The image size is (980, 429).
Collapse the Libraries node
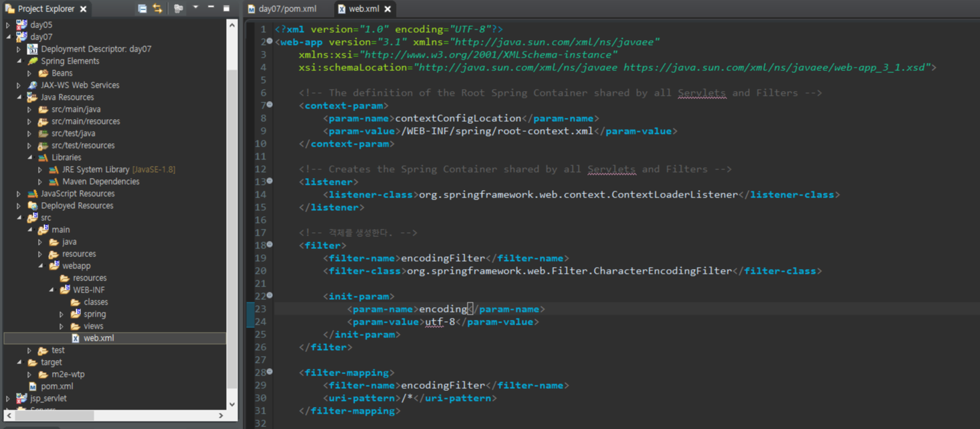(29, 157)
